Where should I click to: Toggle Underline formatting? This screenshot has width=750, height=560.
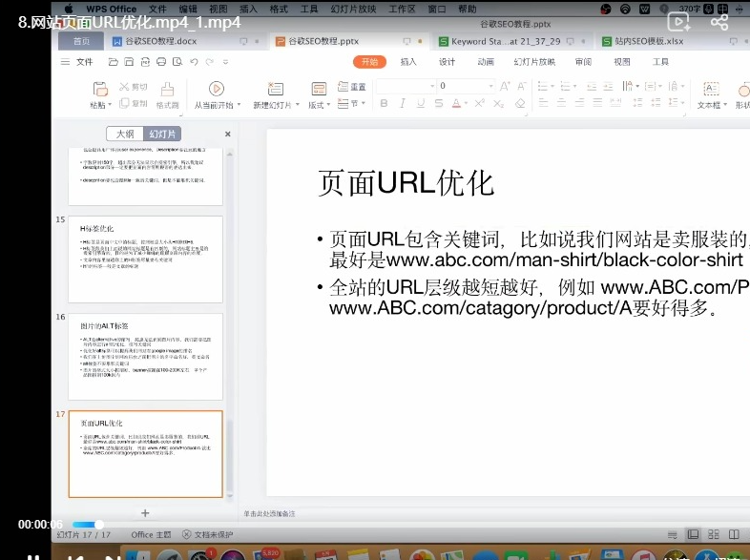pos(421,103)
